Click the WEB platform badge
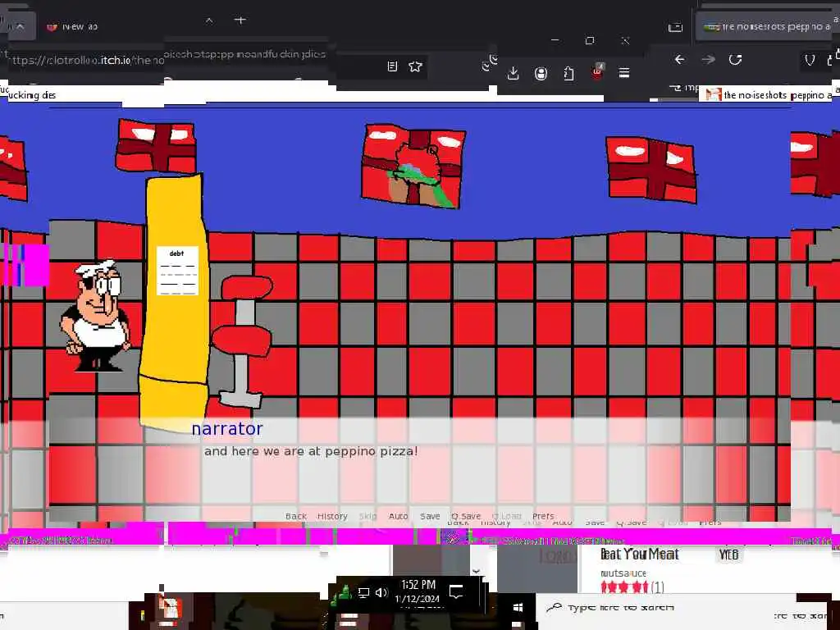The height and width of the screenshot is (630, 840). click(728, 555)
